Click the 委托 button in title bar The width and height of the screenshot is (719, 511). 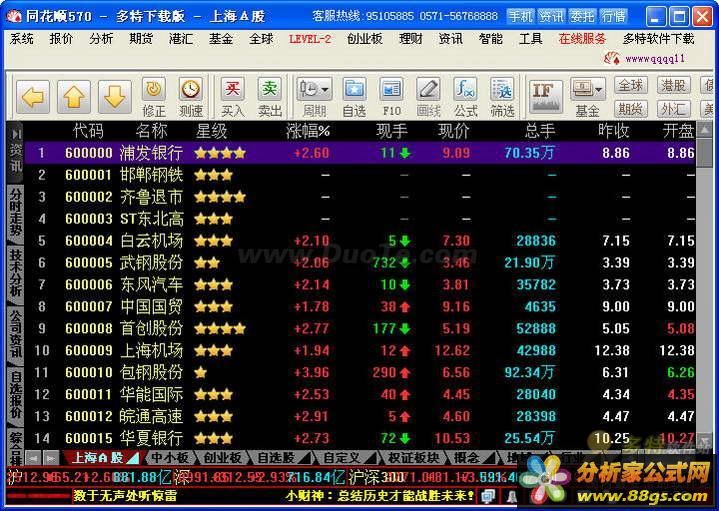click(x=582, y=17)
